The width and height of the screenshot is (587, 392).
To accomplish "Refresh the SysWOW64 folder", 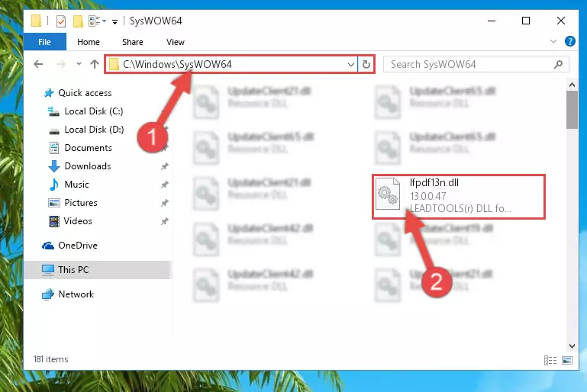I will tap(366, 64).
